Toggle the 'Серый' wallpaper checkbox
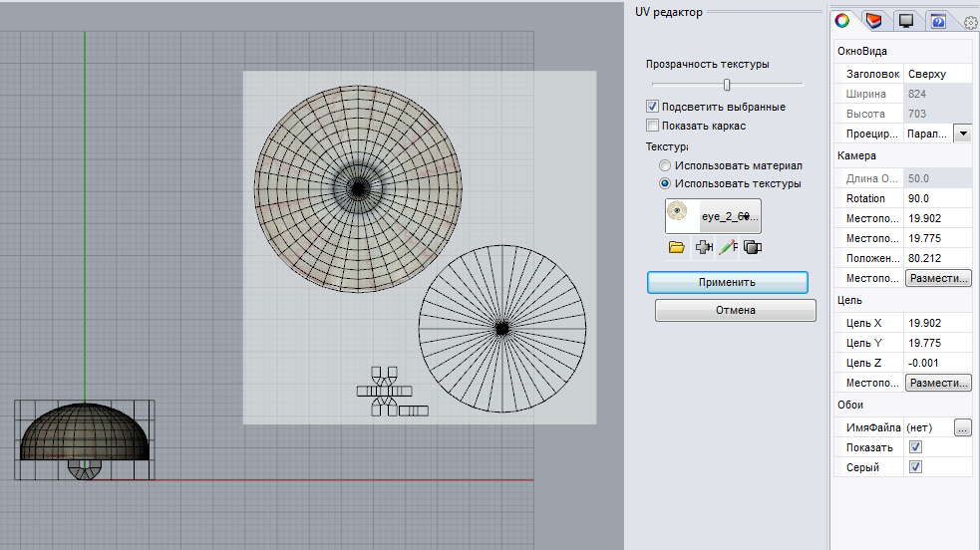The width and height of the screenshot is (980, 550). [915, 467]
